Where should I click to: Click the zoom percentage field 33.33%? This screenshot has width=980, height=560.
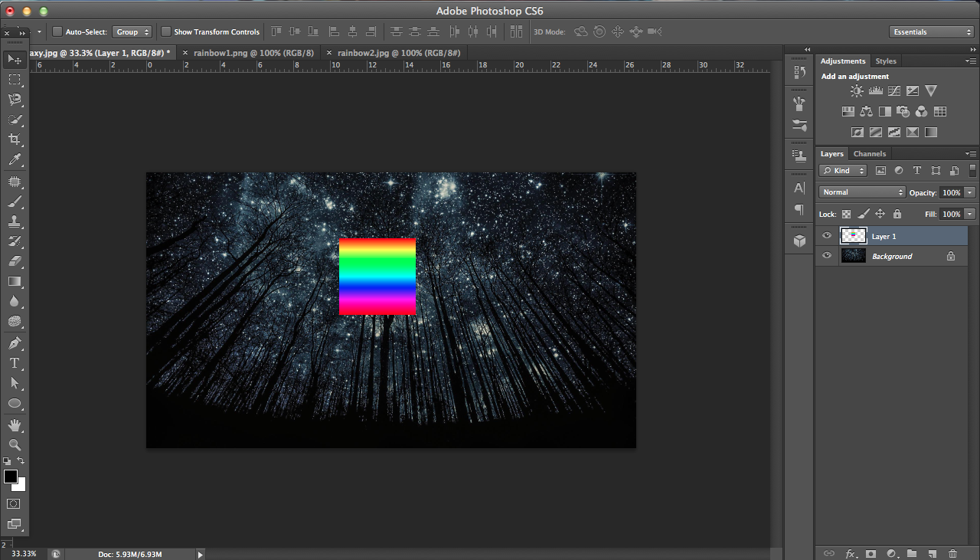(x=24, y=554)
